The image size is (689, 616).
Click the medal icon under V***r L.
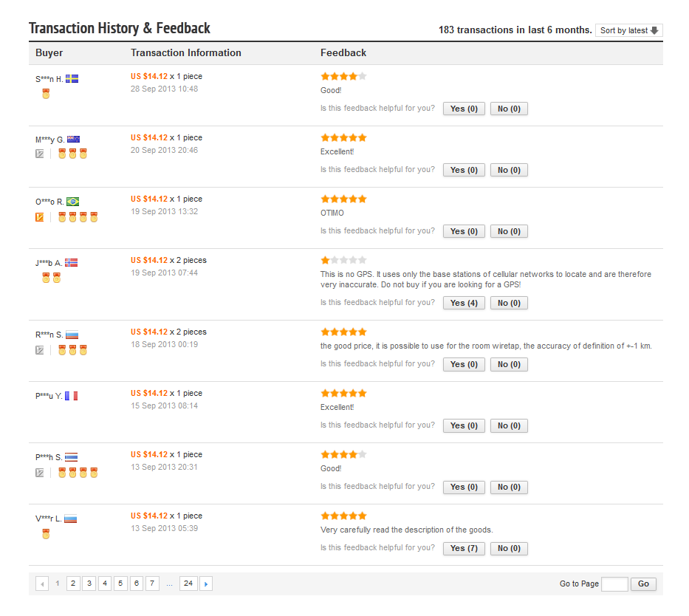[x=46, y=534]
